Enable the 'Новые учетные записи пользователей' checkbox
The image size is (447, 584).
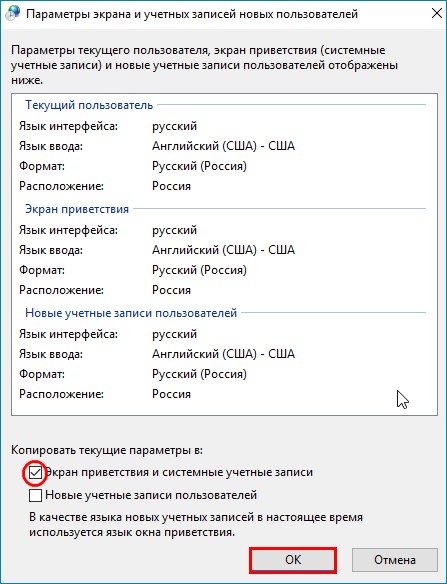pos(35,495)
